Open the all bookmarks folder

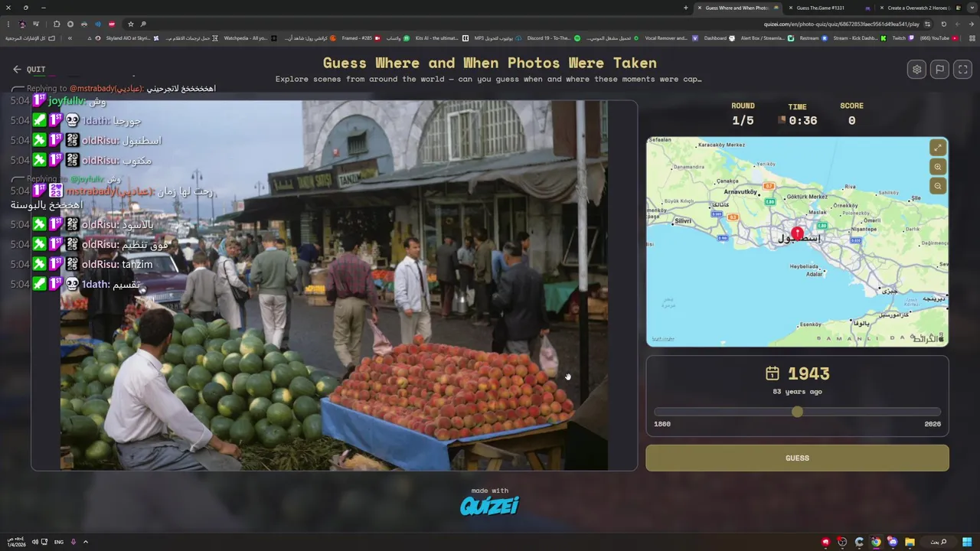click(30, 38)
